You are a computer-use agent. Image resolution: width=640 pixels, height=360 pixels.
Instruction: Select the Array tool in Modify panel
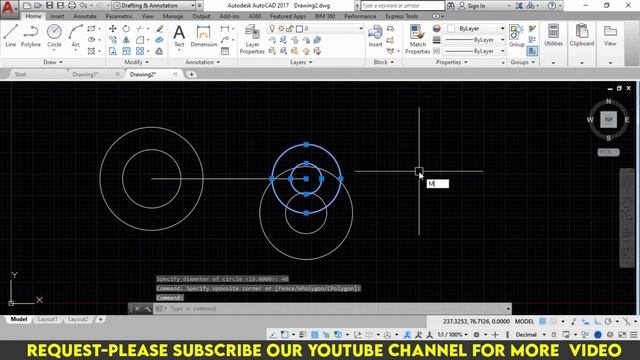tap(140, 51)
